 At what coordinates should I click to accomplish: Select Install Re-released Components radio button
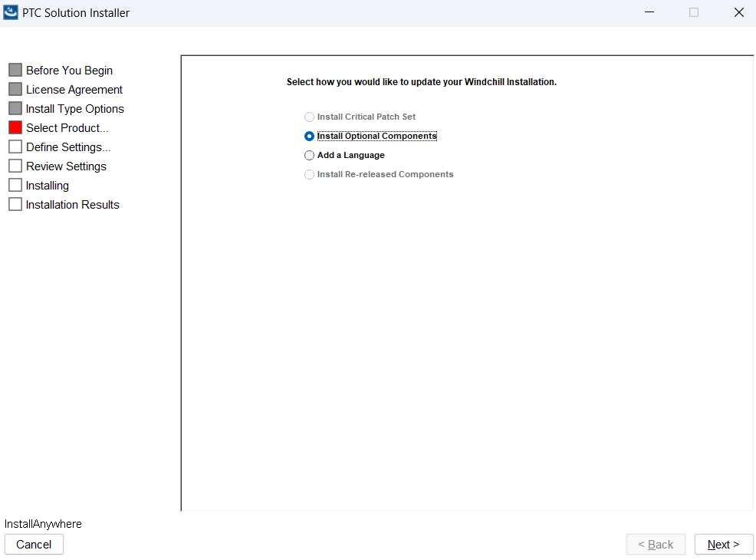tap(309, 175)
